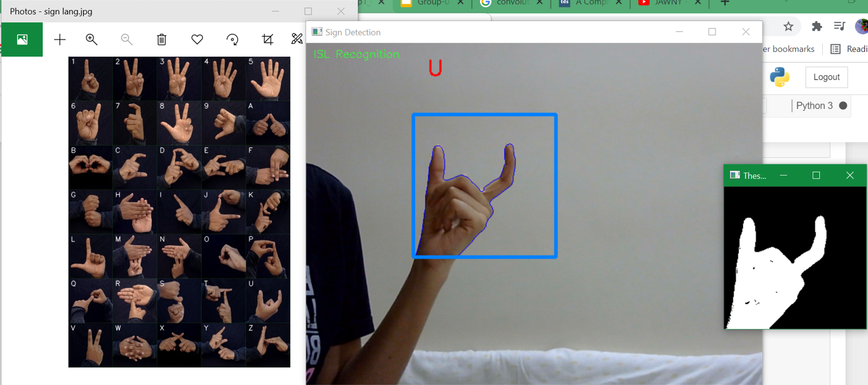
Task: Open the Reading list icon
Action: (835, 49)
